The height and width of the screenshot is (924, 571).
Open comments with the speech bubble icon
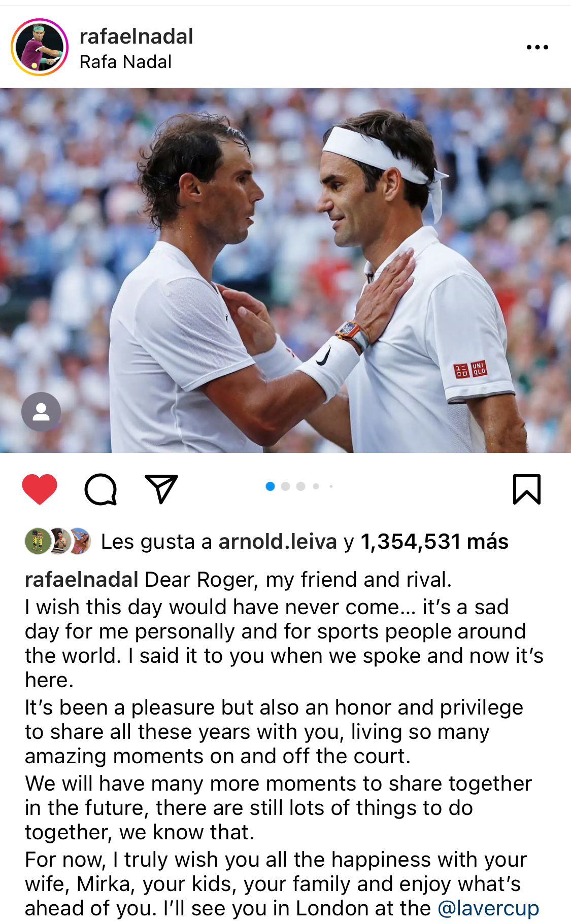pos(100,489)
